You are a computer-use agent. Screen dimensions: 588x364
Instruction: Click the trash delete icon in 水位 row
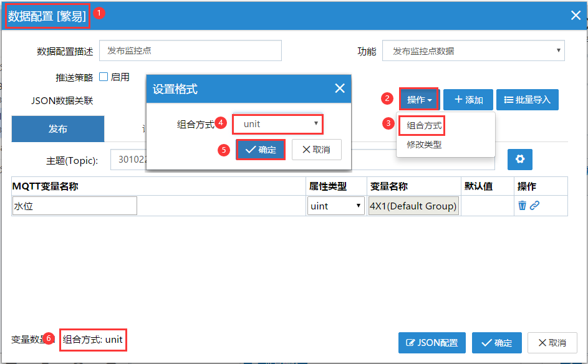tap(522, 206)
